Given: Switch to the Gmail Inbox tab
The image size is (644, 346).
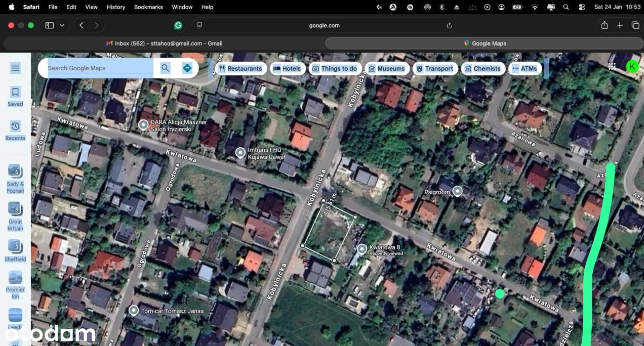Looking at the screenshot, I should [x=165, y=44].
